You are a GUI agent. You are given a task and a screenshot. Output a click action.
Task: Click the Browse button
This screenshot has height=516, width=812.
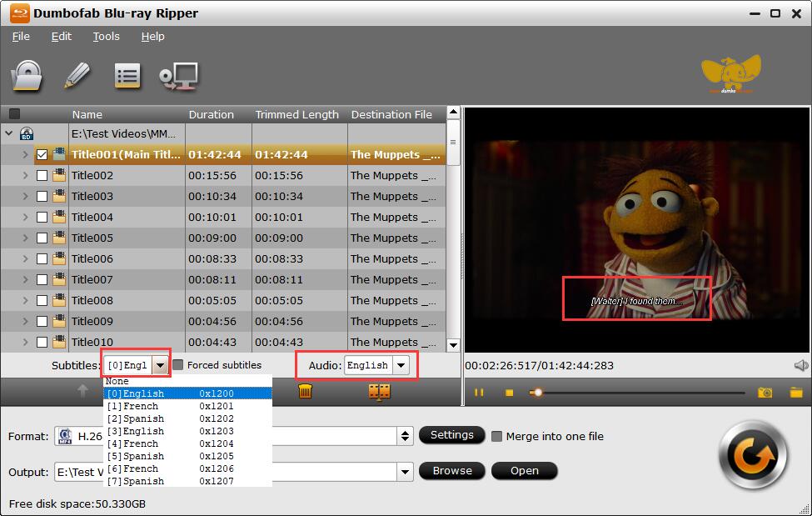(x=452, y=471)
